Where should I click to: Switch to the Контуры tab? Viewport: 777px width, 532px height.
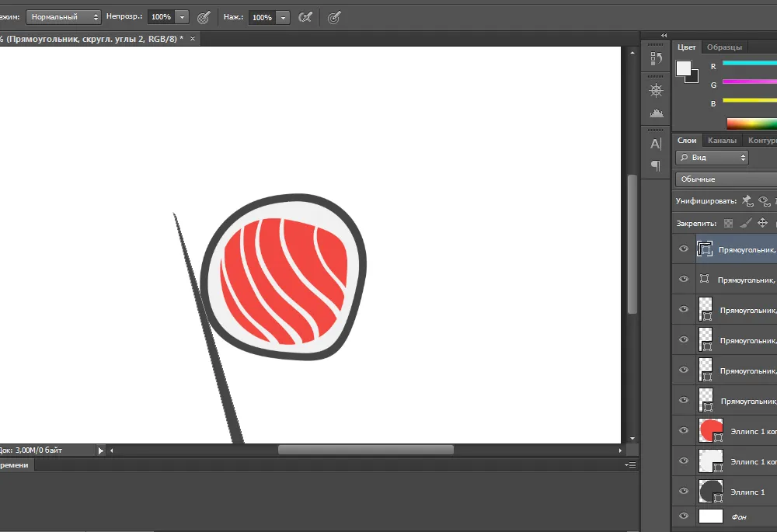[762, 140]
